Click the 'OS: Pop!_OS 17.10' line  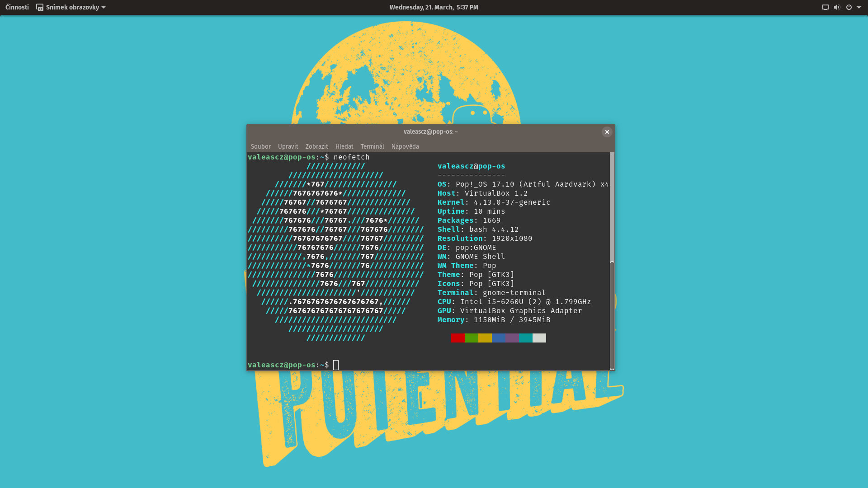click(x=523, y=184)
